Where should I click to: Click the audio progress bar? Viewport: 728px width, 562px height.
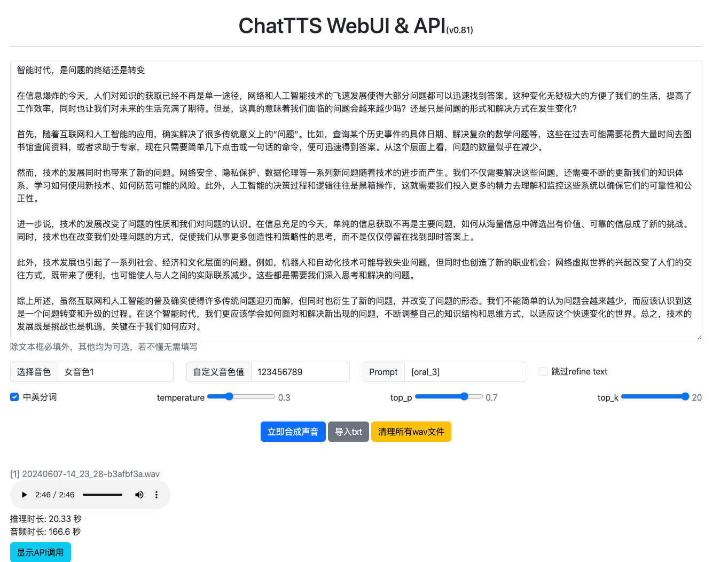103,495
